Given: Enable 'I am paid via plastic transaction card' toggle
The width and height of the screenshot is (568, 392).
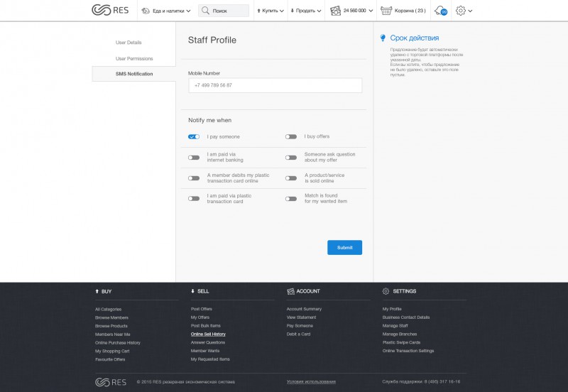Looking at the screenshot, I should pos(194,199).
